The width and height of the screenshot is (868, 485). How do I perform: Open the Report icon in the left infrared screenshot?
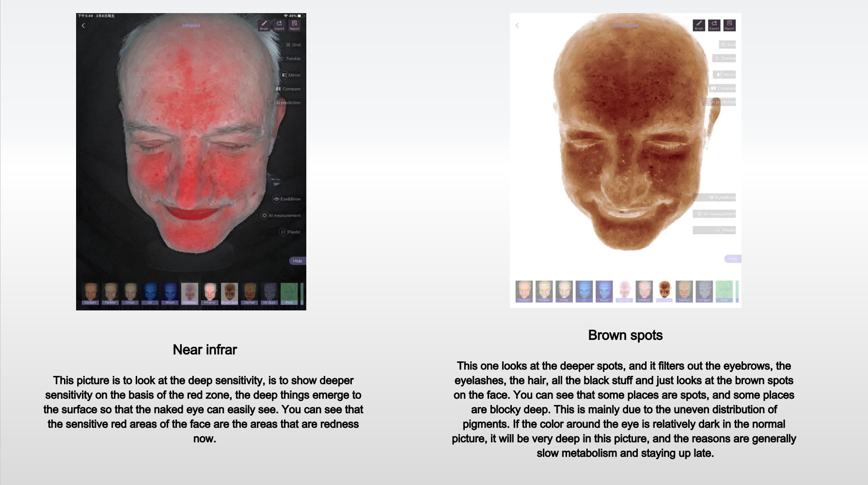(x=294, y=25)
